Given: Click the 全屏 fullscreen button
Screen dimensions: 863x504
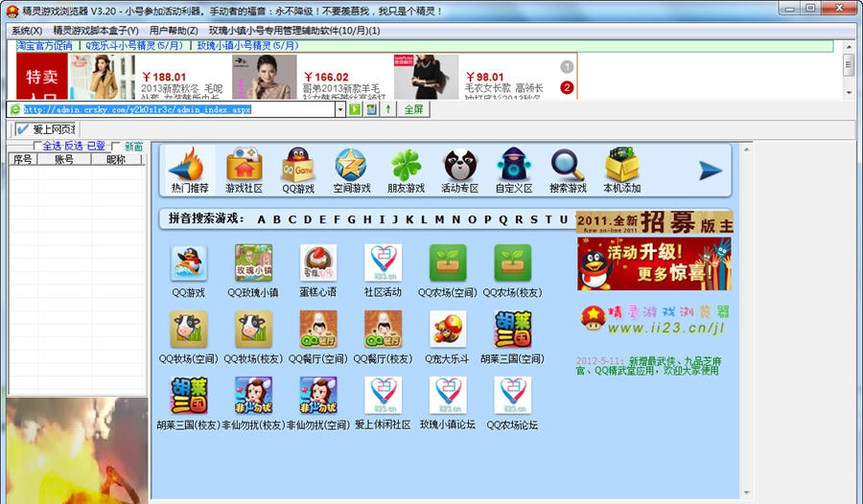Looking at the screenshot, I should 414,109.
